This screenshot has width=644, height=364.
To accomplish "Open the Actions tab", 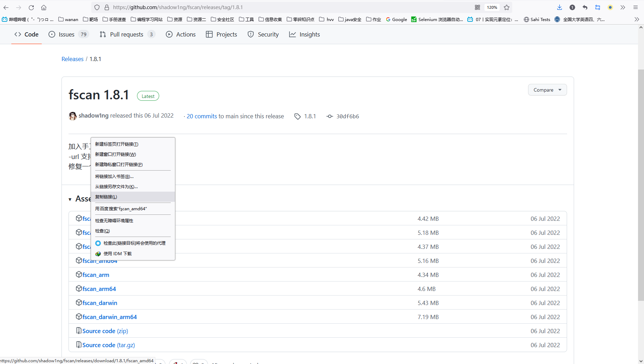I will pos(181,34).
